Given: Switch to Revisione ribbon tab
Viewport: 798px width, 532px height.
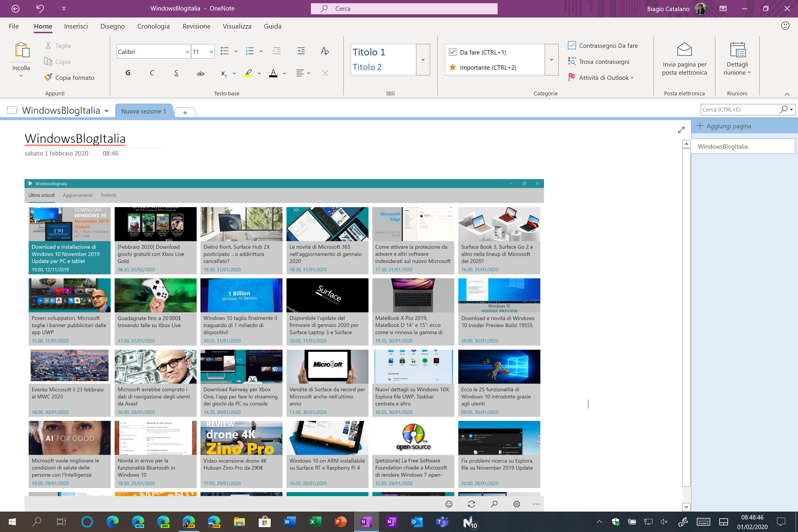Looking at the screenshot, I should (197, 26).
